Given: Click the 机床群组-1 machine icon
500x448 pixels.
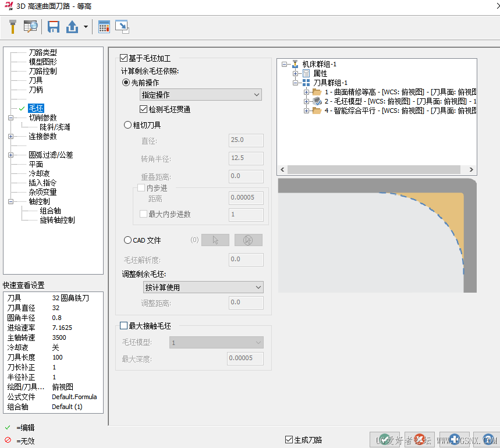Looking at the screenshot, I should (x=295, y=64).
